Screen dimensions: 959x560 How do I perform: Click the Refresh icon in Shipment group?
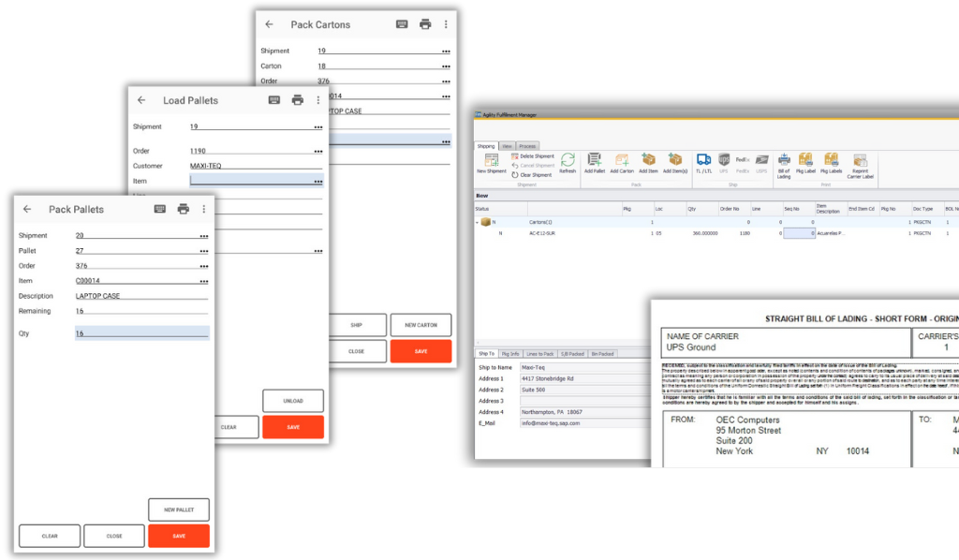point(568,161)
